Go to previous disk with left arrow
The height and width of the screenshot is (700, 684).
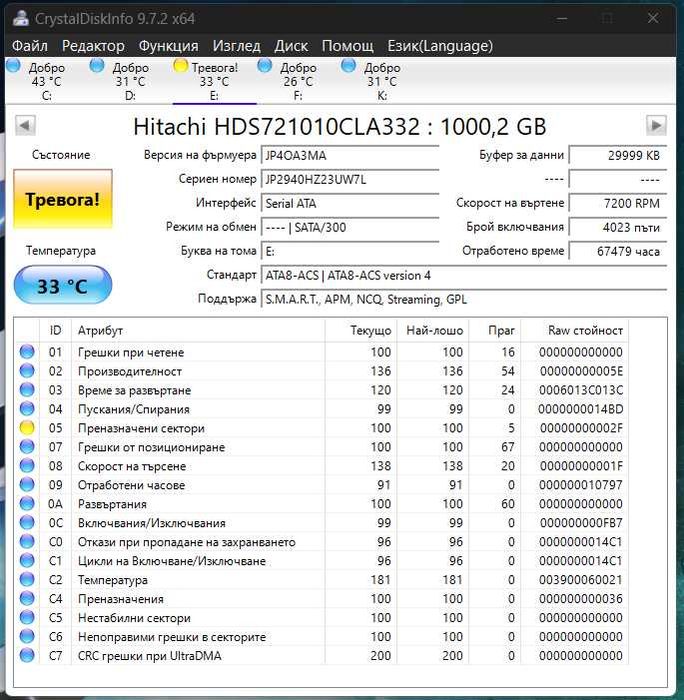(x=25, y=125)
